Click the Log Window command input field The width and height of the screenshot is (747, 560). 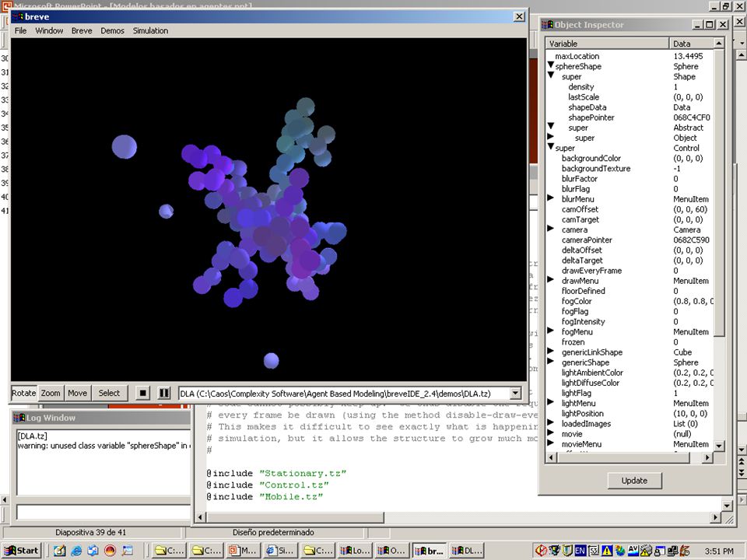pos(103,512)
